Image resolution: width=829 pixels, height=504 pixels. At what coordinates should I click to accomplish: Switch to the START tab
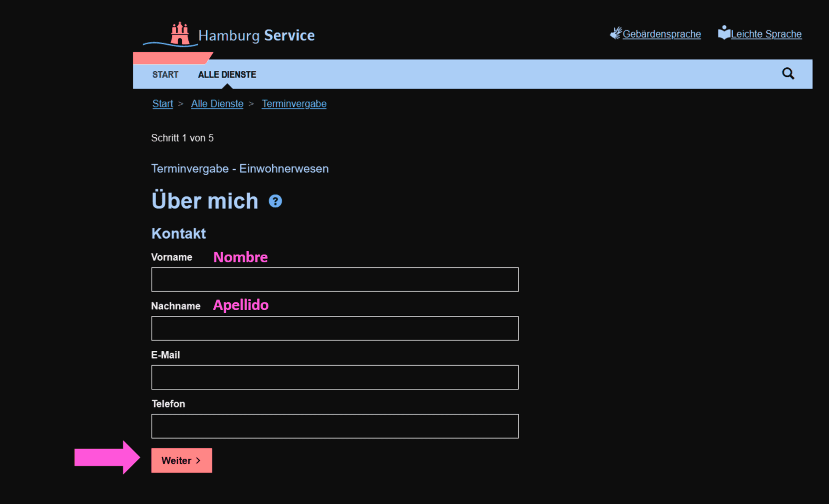[x=165, y=74]
